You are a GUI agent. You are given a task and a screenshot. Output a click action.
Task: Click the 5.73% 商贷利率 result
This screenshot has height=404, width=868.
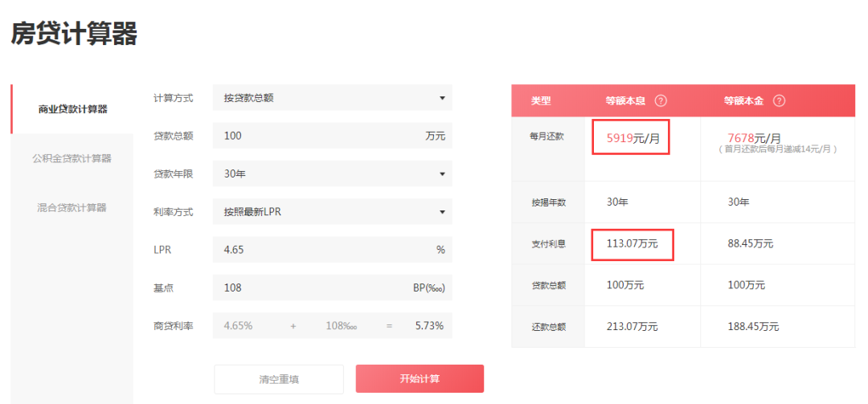[x=429, y=326]
